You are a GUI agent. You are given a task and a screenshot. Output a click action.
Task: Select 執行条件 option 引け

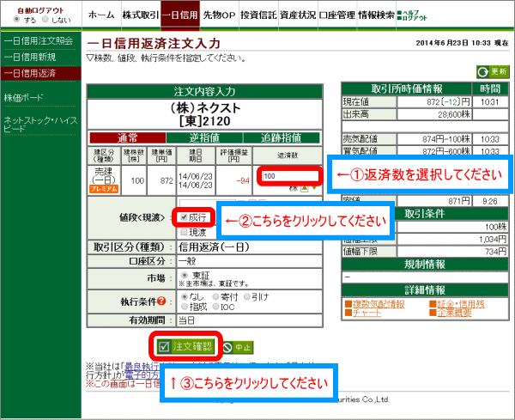pyautogui.click(x=246, y=297)
